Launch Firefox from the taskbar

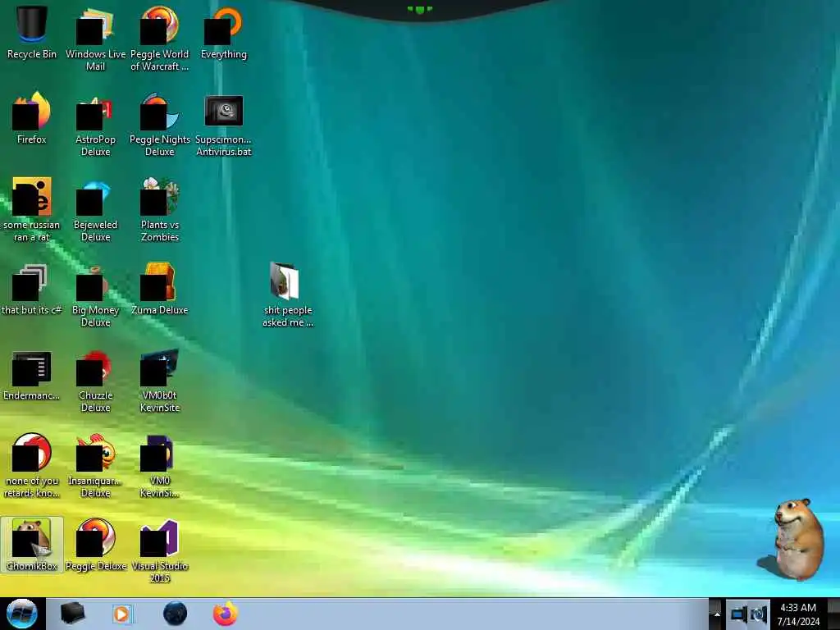226,614
